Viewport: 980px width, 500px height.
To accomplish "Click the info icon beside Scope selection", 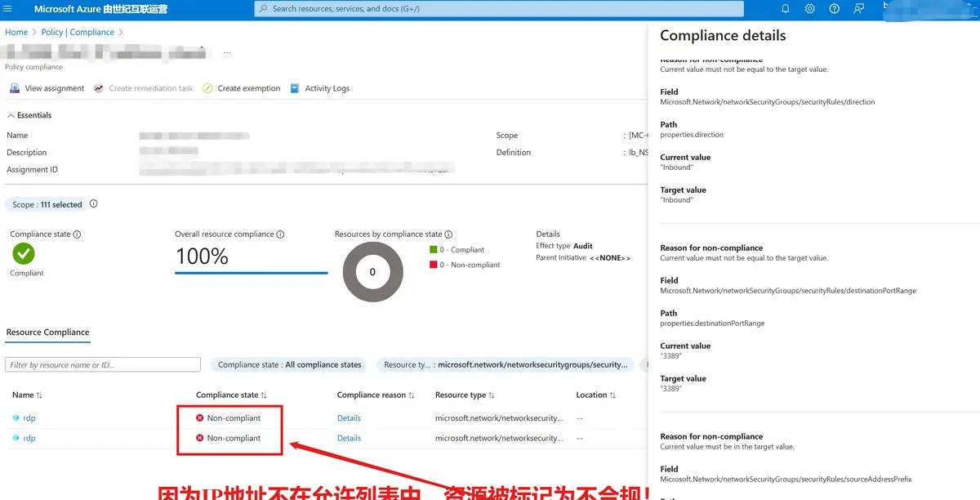I will pyautogui.click(x=93, y=204).
